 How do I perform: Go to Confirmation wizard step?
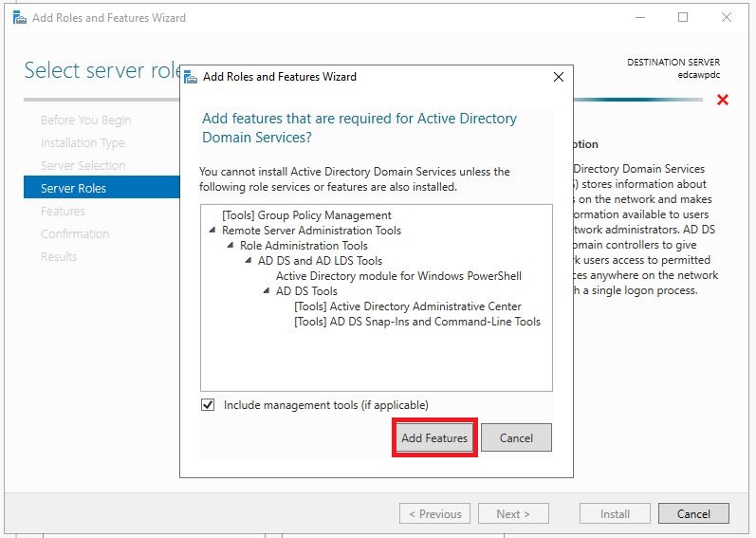[75, 233]
